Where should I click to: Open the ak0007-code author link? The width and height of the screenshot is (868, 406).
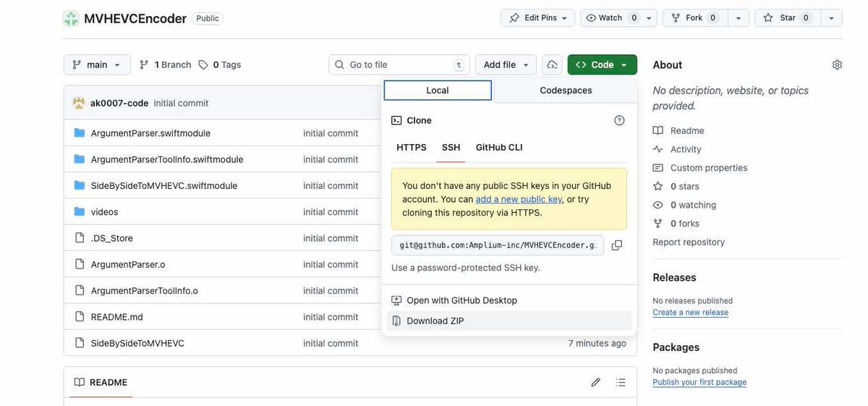point(119,103)
